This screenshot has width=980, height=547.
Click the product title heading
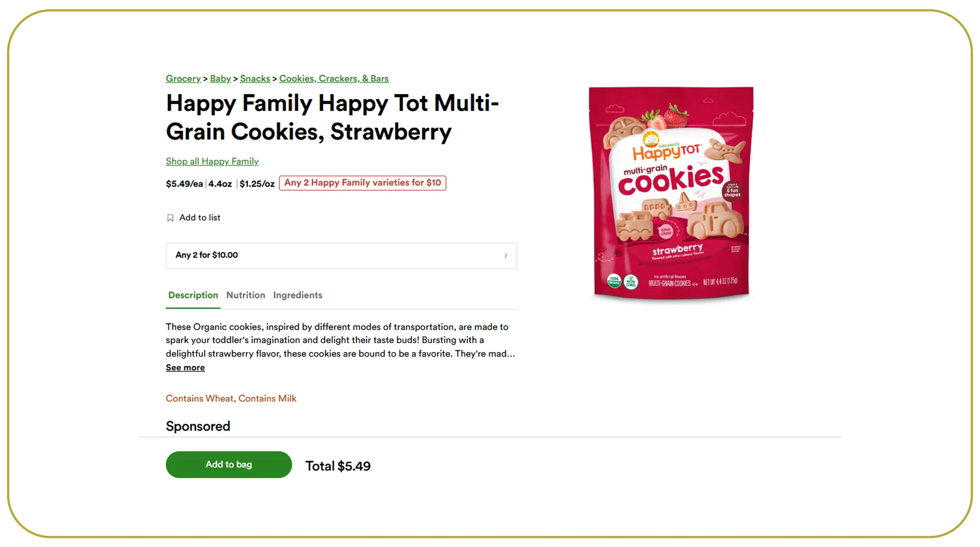(x=332, y=117)
